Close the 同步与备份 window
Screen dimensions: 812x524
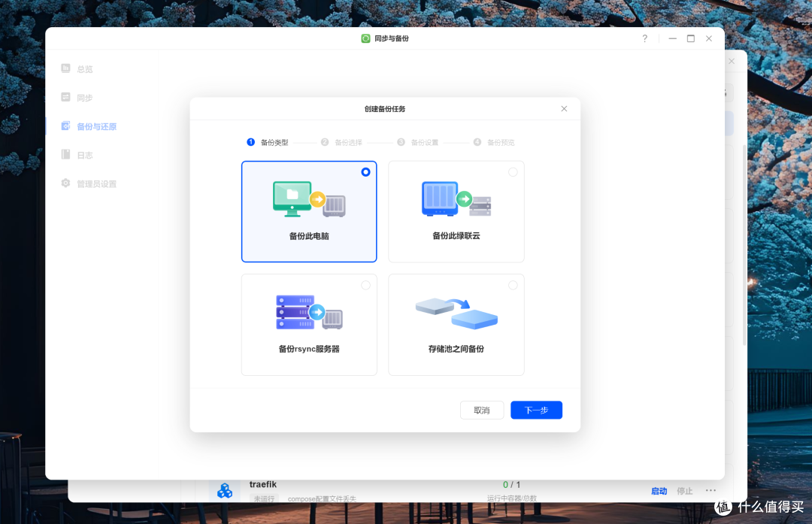709,38
